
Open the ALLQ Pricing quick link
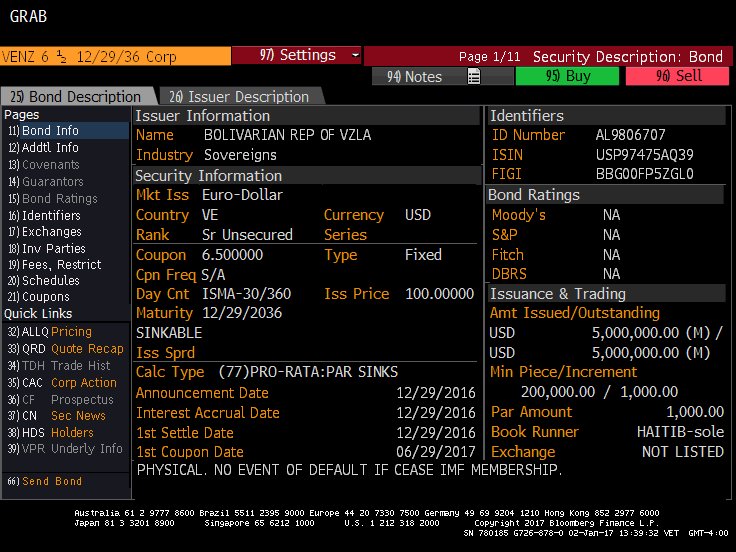(50, 332)
